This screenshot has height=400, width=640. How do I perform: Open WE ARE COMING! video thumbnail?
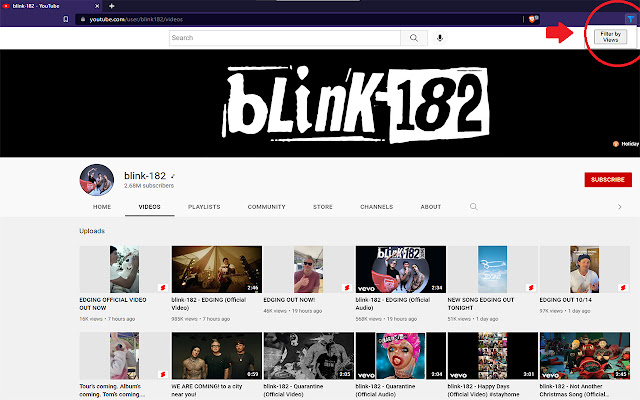pyautogui.click(x=217, y=356)
